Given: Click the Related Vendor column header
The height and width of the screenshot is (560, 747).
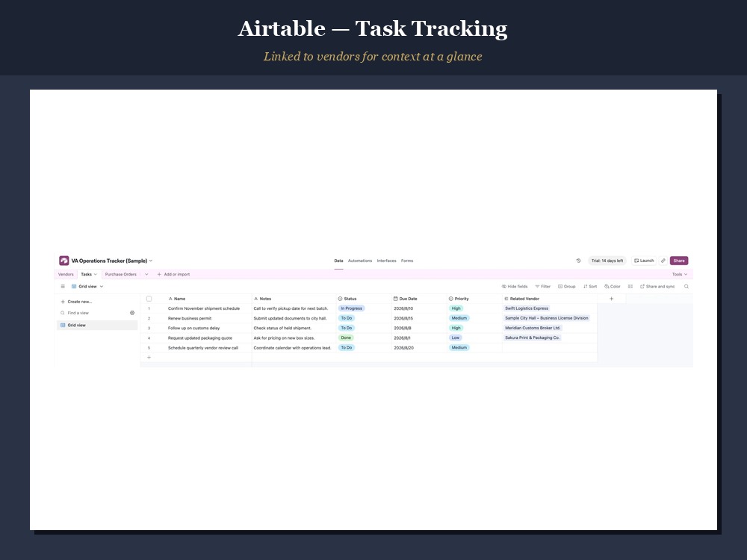Looking at the screenshot, I should [550, 299].
